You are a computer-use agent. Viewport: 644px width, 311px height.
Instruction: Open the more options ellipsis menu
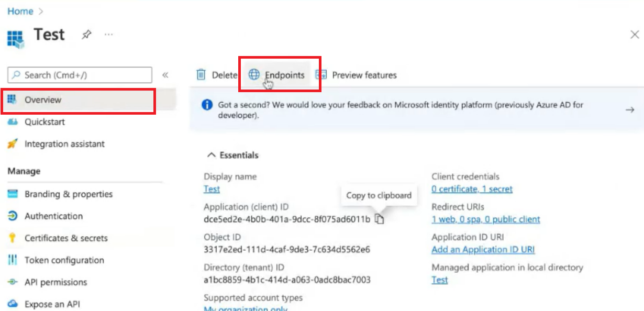point(108,35)
